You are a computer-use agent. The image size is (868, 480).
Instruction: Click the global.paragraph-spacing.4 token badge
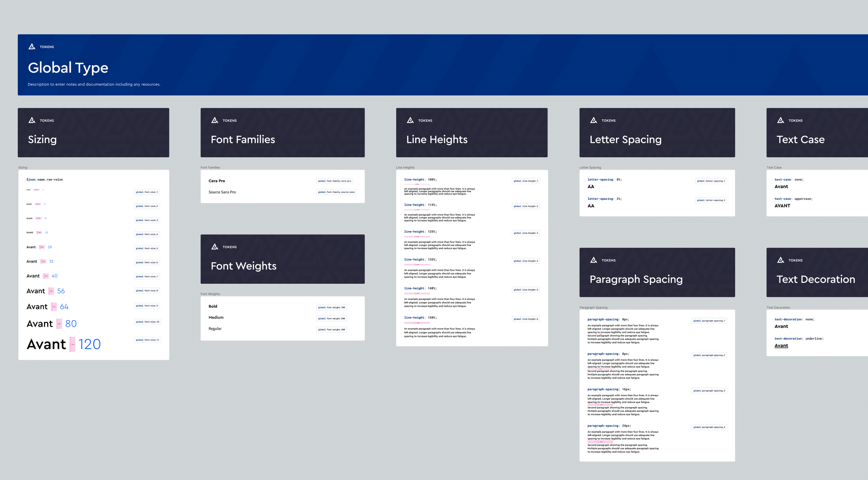pyautogui.click(x=709, y=427)
